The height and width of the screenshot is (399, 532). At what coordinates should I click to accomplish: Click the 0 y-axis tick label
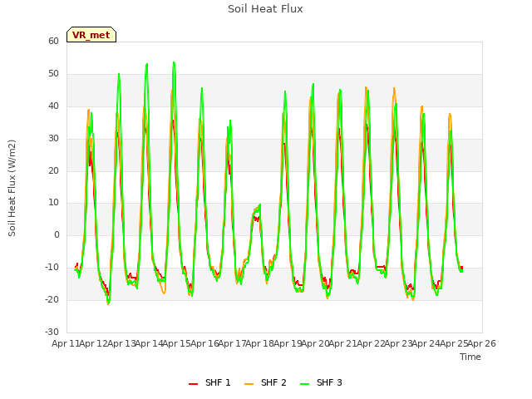coord(57,234)
